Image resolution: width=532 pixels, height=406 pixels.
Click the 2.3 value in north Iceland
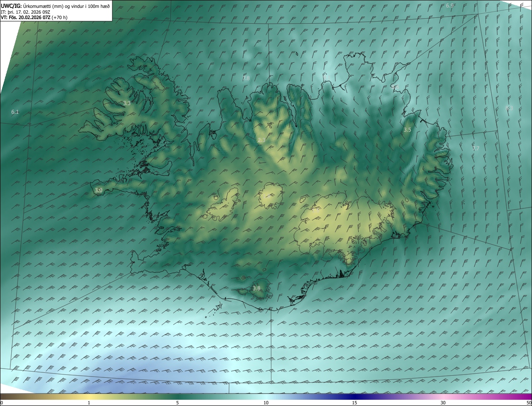261,140
